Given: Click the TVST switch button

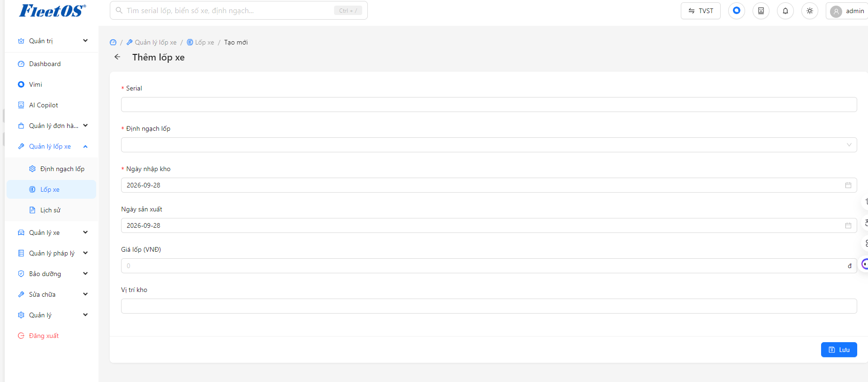Looking at the screenshot, I should (x=700, y=11).
